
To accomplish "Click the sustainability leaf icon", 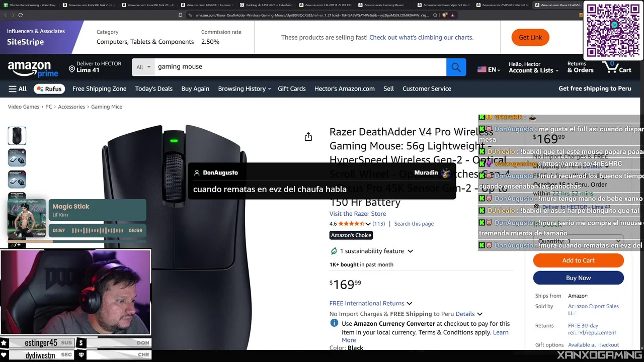I will pyautogui.click(x=334, y=251).
